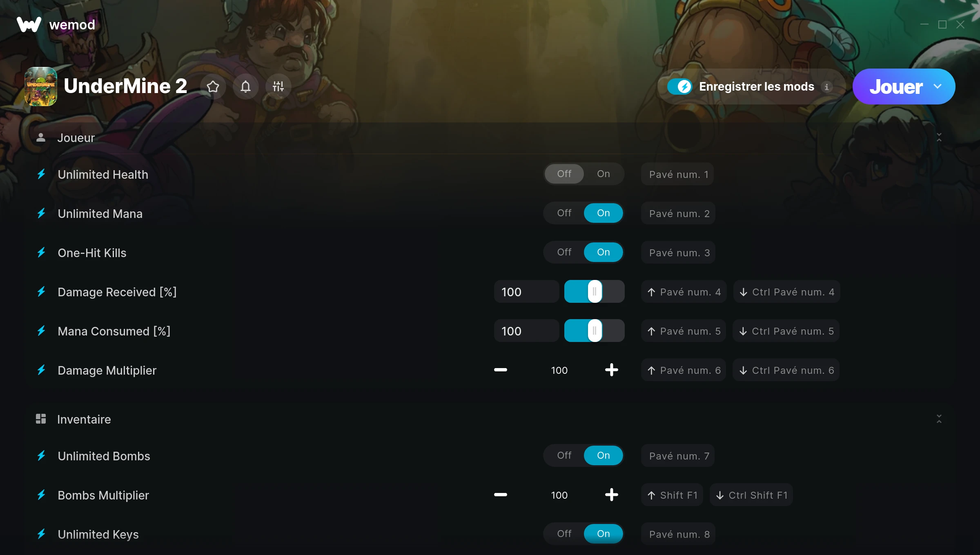Viewport: 980px width, 555px height.
Task: Turn on Unlimited Health
Action: tap(603, 174)
